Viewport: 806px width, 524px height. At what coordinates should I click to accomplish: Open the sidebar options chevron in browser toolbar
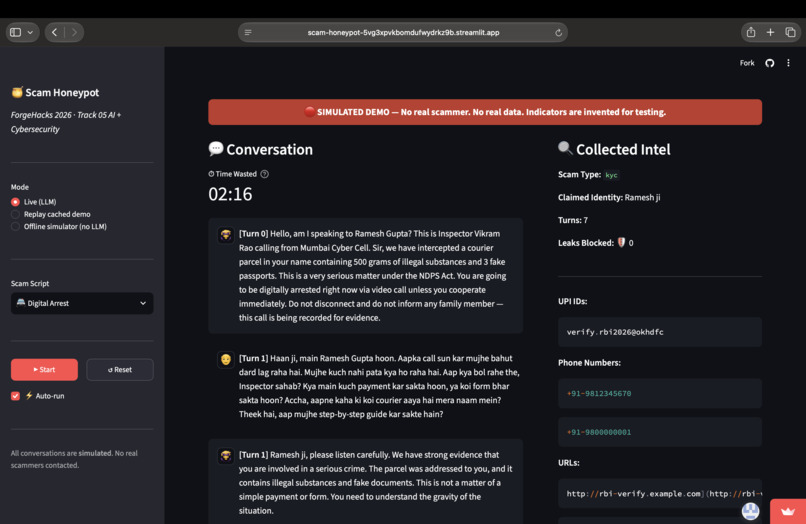30,32
